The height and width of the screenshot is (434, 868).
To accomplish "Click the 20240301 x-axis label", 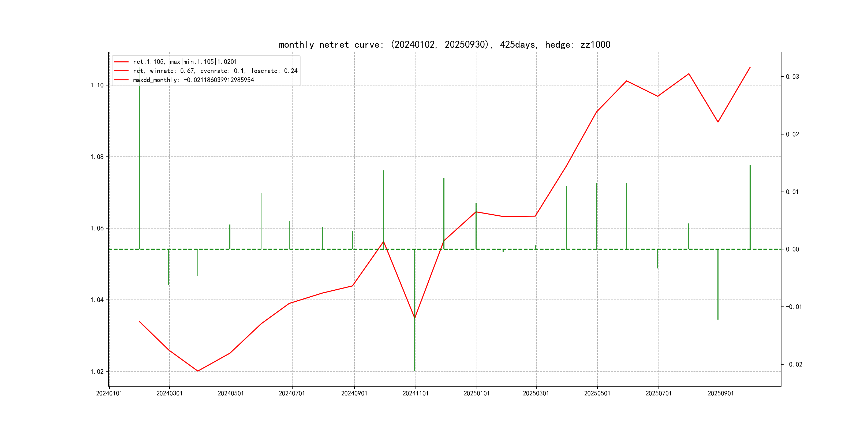I will [x=169, y=393].
